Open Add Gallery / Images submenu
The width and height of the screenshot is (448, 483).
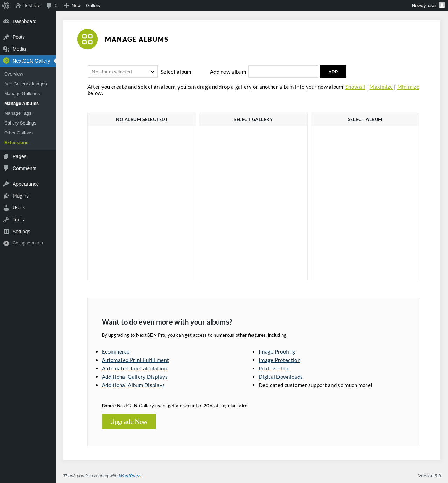point(26,84)
